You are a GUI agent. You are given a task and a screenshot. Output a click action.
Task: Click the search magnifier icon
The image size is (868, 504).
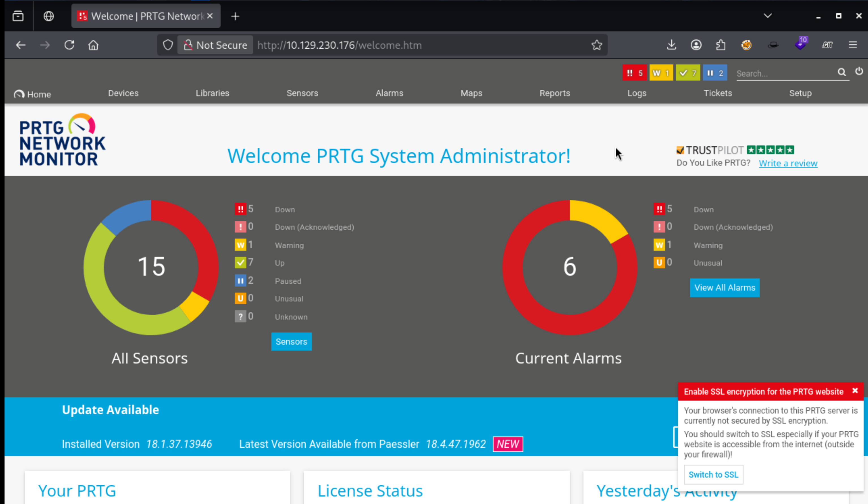[x=841, y=72]
